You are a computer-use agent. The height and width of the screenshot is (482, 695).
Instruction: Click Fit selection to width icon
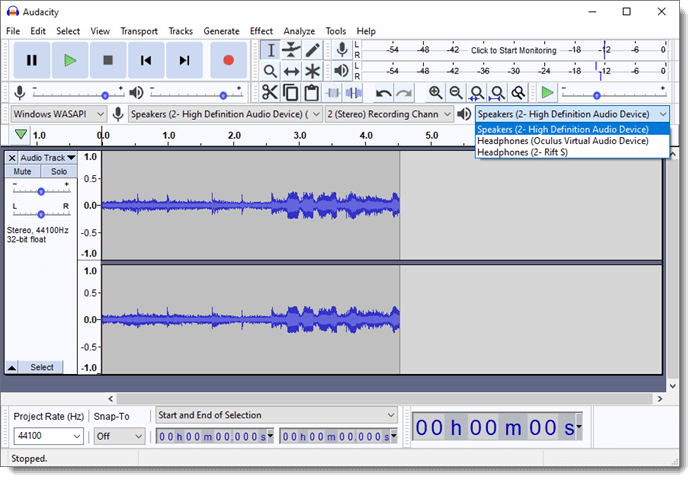point(477,93)
